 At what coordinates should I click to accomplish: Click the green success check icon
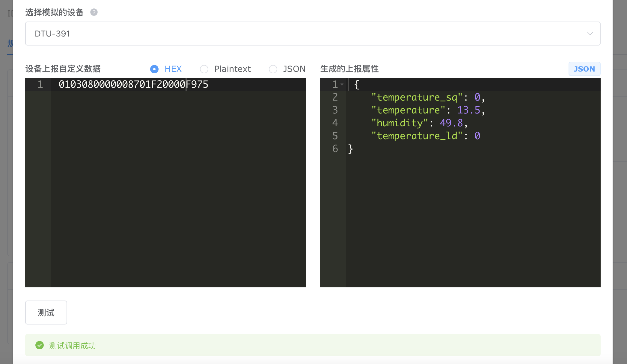40,345
